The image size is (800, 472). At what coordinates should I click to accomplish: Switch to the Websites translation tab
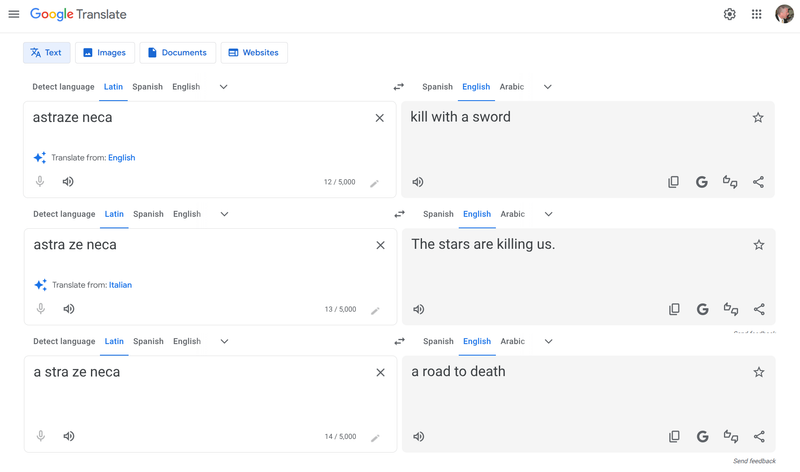point(253,52)
